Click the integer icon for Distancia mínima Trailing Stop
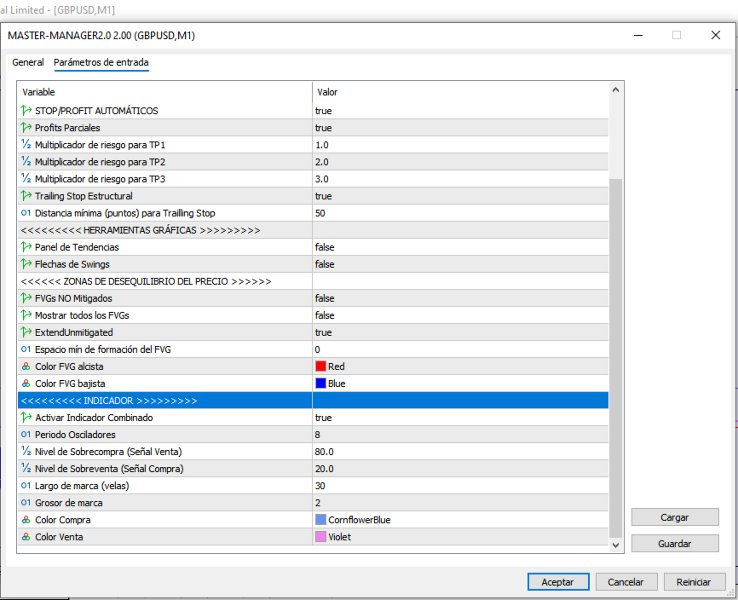 (x=26, y=213)
